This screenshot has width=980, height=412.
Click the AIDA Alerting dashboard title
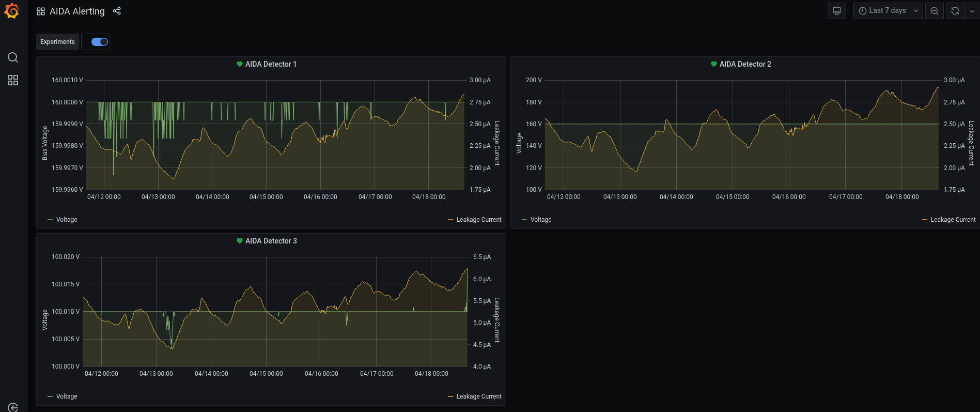77,11
